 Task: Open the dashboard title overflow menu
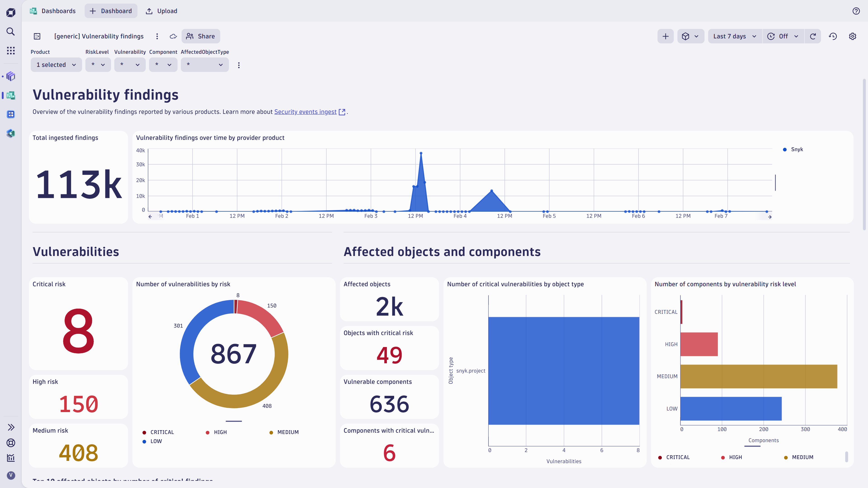[x=157, y=36]
